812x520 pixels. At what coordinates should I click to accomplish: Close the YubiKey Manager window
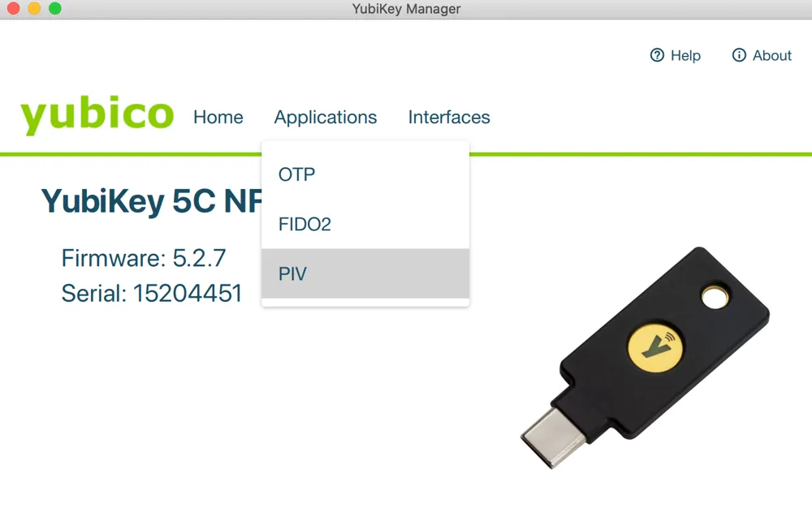click(x=14, y=8)
